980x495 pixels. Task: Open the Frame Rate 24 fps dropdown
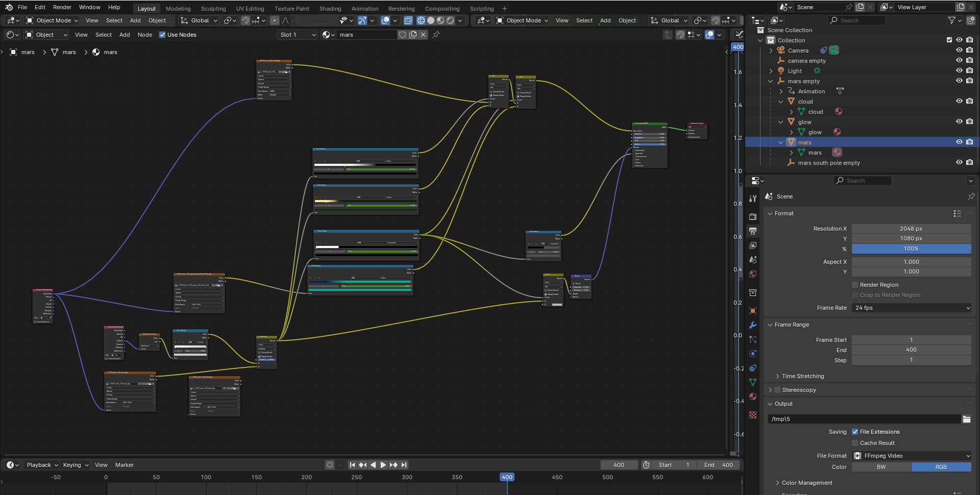(x=912, y=308)
